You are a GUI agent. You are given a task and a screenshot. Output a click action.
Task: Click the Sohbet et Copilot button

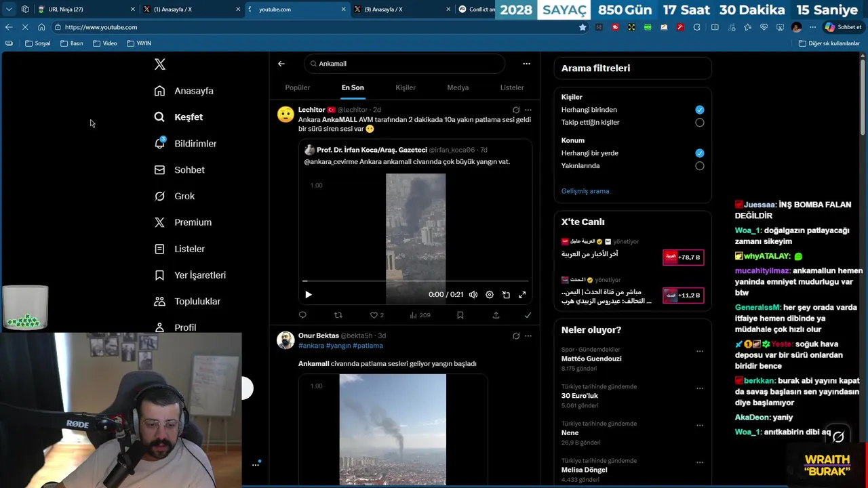pyautogui.click(x=843, y=27)
